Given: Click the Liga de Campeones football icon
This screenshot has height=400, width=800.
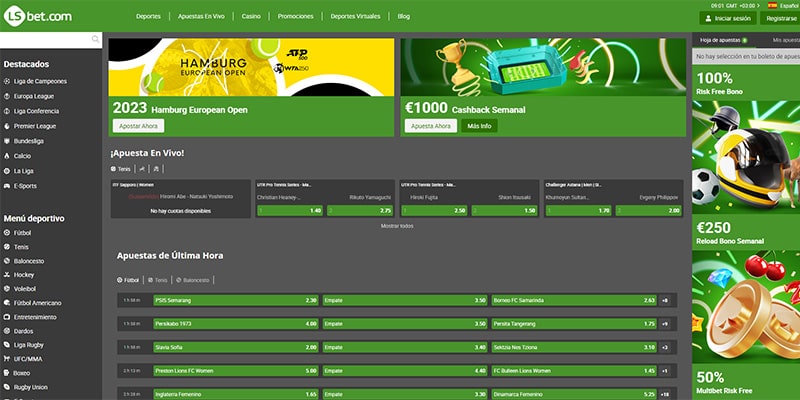Looking at the screenshot, I should click(7, 81).
